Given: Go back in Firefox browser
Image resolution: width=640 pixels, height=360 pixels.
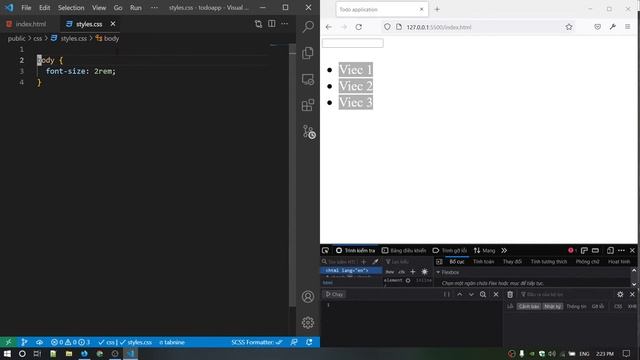Looking at the screenshot, I should click(x=329, y=27).
